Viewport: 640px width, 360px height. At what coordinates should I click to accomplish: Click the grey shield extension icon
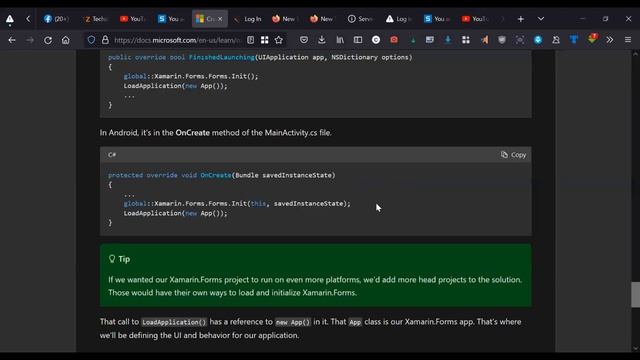502,40
